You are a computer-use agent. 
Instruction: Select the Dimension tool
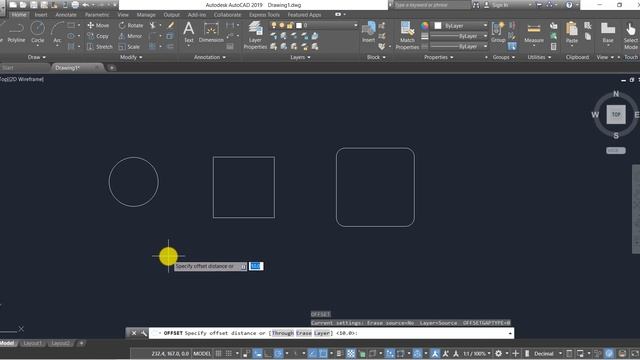[x=211, y=33]
